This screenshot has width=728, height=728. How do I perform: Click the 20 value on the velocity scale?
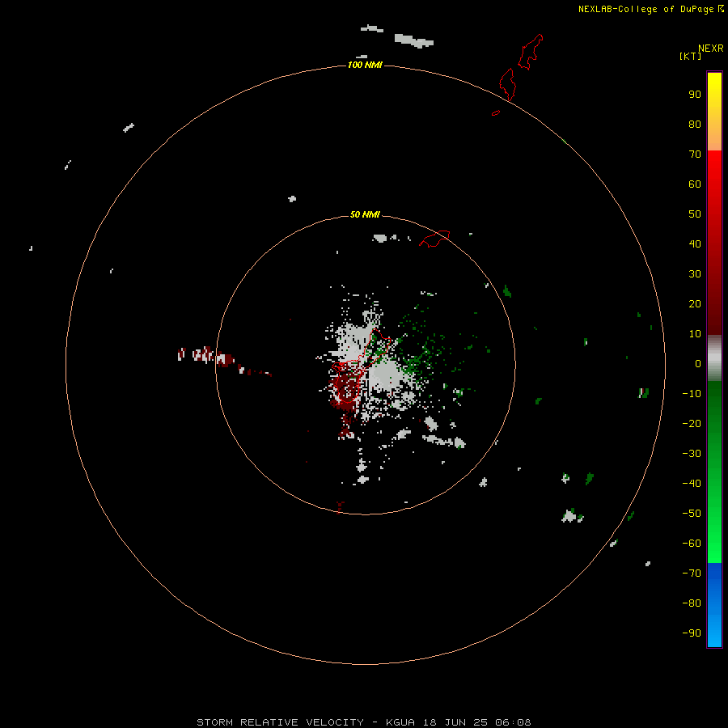click(695, 304)
